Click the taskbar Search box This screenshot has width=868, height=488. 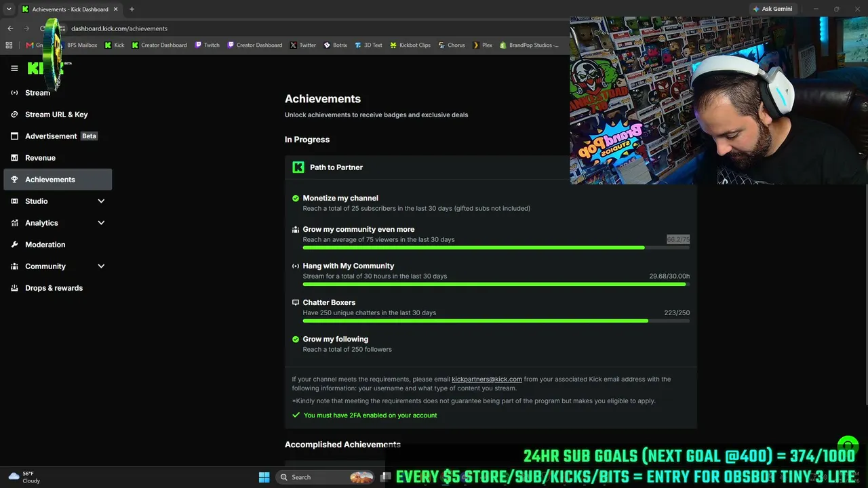point(327,477)
